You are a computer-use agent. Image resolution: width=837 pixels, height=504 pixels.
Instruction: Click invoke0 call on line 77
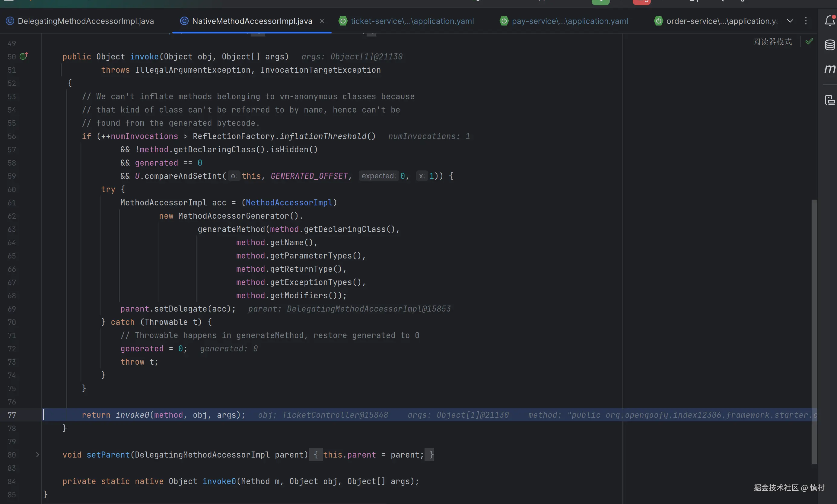point(132,415)
